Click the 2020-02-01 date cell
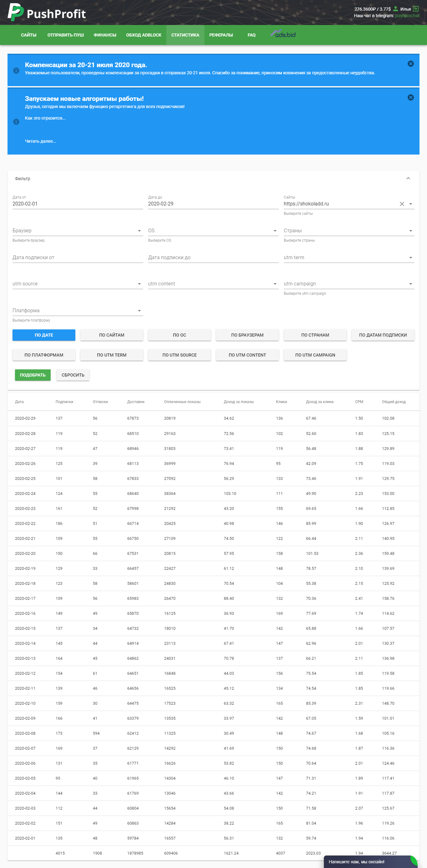The image size is (427, 868). coord(25,838)
